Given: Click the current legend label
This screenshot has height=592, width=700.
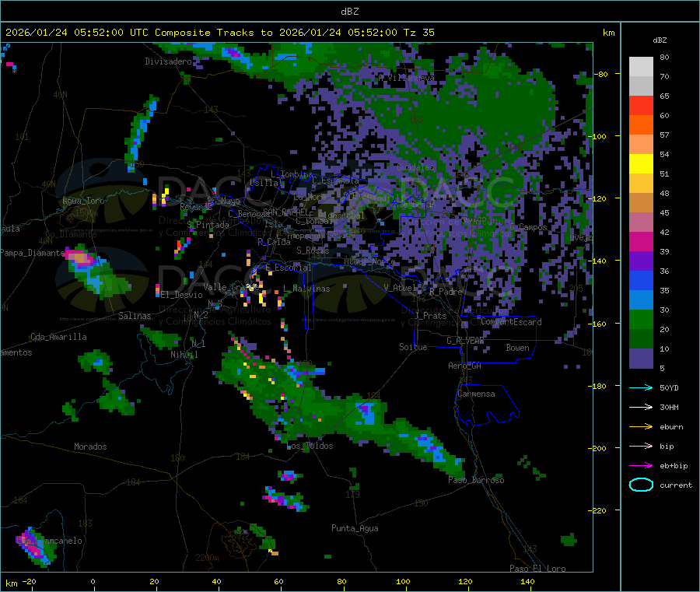Looking at the screenshot, I should 676,485.
